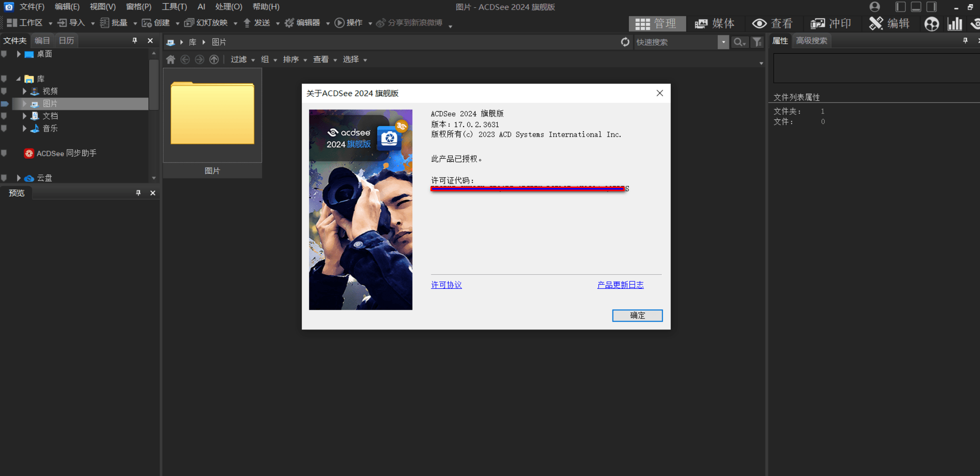Open the Filter dropdown
The width and height of the screenshot is (980, 476).
coord(242,59)
